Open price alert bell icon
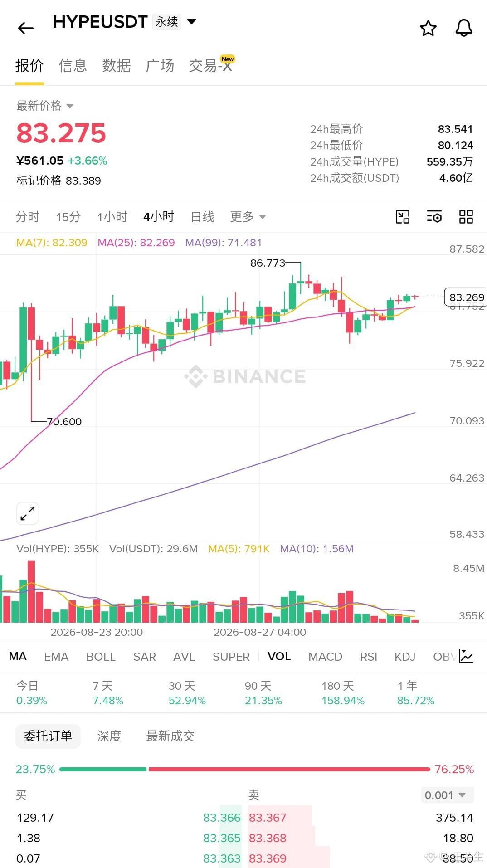Image resolution: width=487 pixels, height=868 pixels. tap(463, 28)
